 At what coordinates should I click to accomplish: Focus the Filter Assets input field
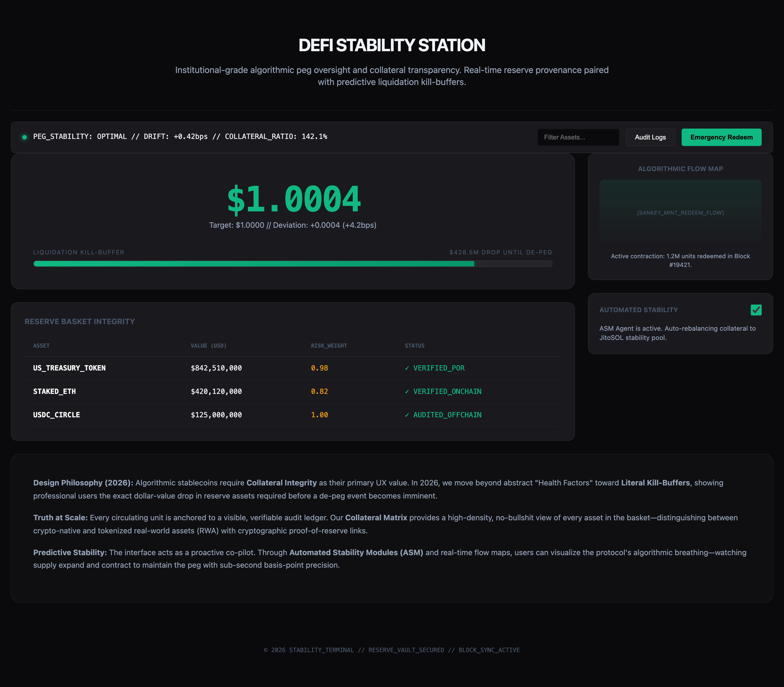[578, 137]
